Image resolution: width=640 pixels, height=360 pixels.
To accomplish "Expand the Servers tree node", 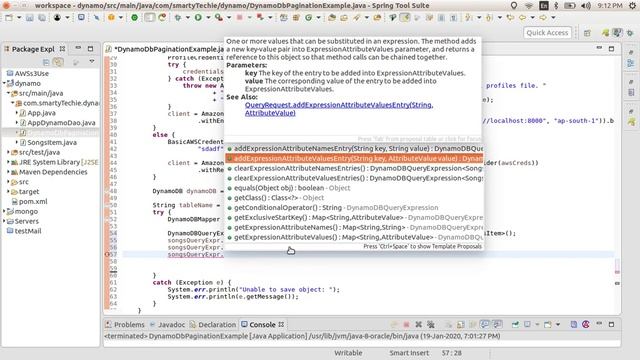I will (x=4, y=221).
